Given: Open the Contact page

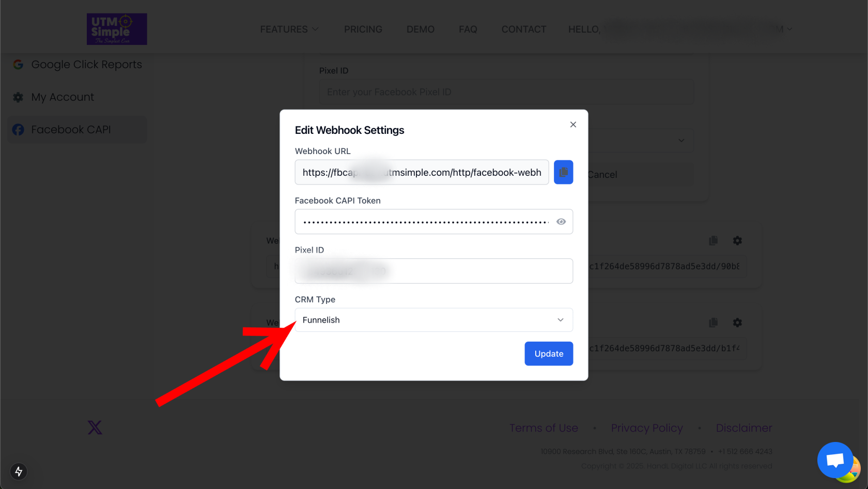Looking at the screenshot, I should tap(524, 29).
